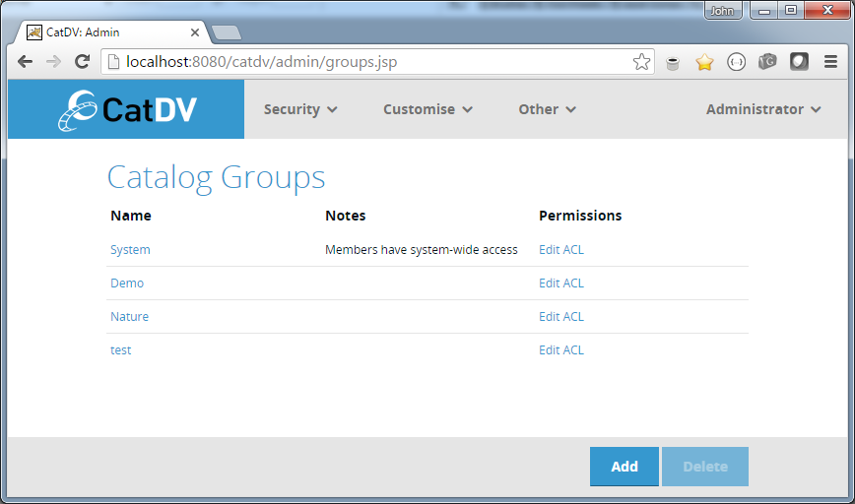Screen dimensions: 855x504
Task: Click the dark square extension icon
Action: (x=799, y=62)
